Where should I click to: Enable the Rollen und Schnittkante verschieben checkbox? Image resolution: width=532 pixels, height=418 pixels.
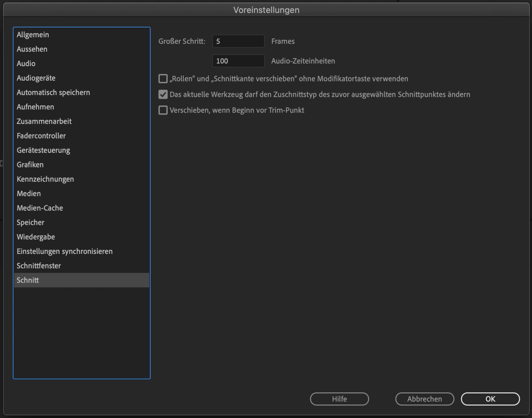click(x=163, y=79)
